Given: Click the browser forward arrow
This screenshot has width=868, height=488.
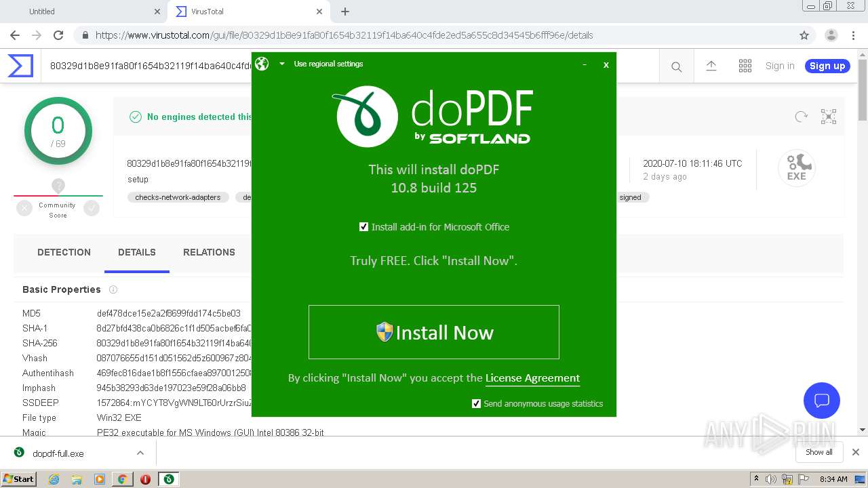Looking at the screenshot, I should click(37, 35).
